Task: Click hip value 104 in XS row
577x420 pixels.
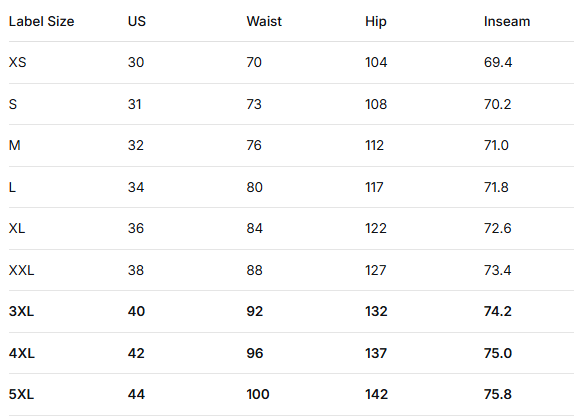Action: click(x=376, y=62)
